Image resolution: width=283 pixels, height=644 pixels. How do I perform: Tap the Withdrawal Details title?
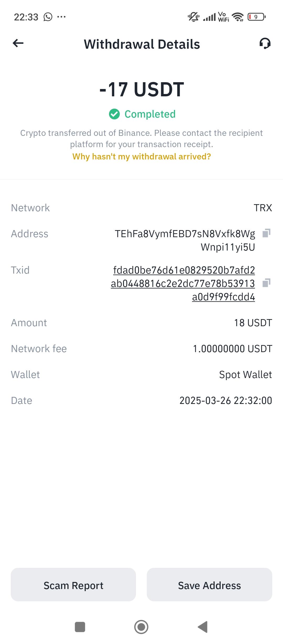(x=142, y=44)
